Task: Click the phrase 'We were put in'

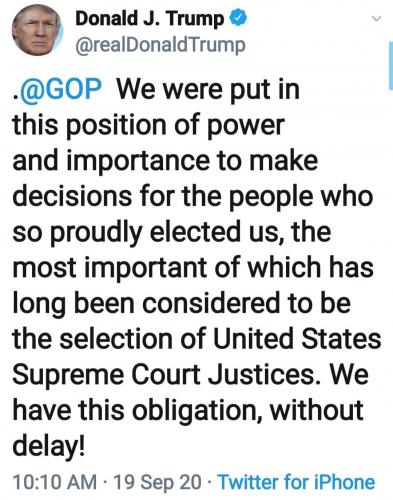Action: [207, 89]
